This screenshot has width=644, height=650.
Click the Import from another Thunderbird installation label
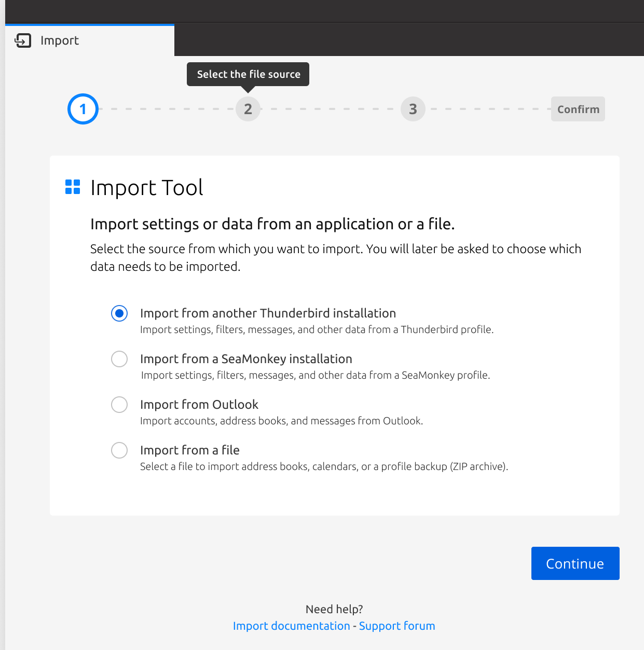pos(268,313)
